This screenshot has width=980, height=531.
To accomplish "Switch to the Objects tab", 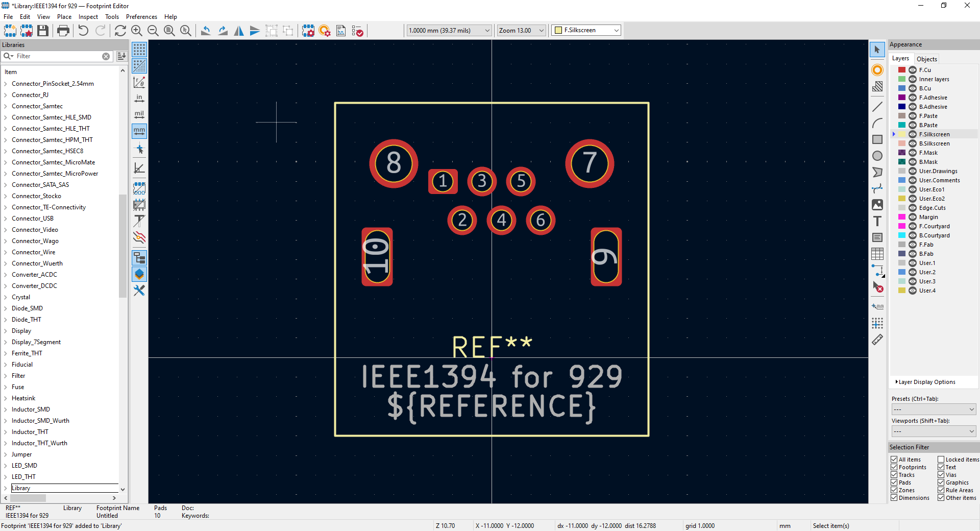I will [926, 59].
